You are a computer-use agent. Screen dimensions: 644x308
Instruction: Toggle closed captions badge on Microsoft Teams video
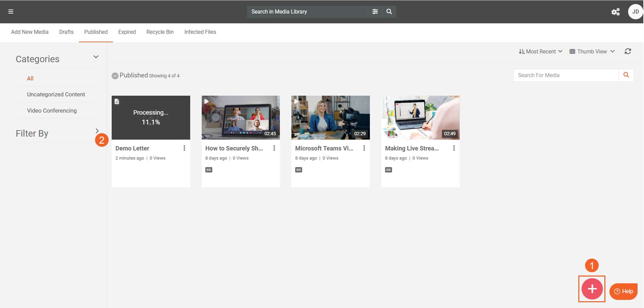tap(298, 170)
